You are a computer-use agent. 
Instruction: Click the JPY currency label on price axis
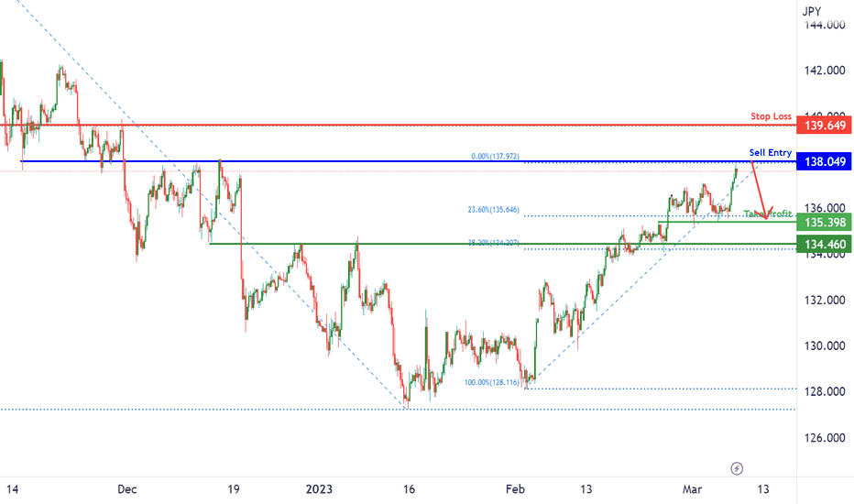(x=812, y=11)
